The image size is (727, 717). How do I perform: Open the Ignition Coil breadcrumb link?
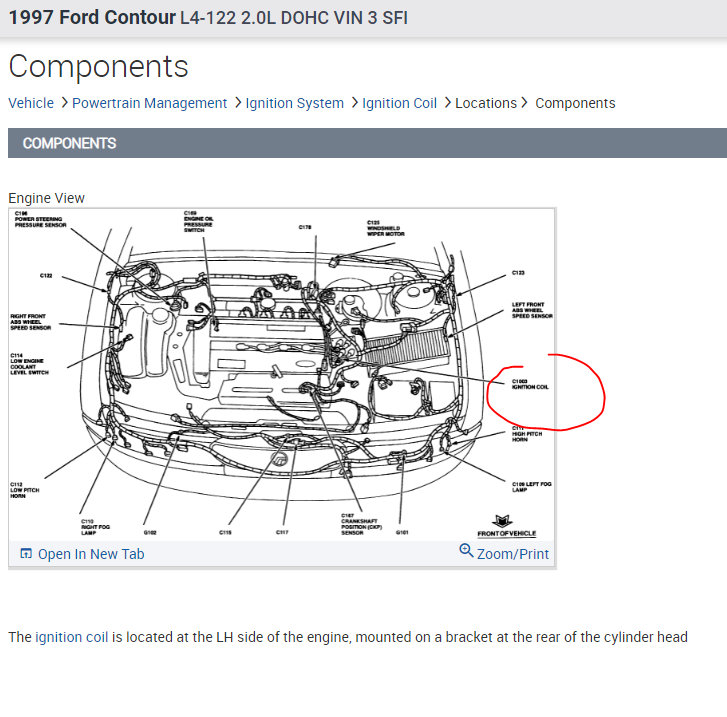point(399,103)
